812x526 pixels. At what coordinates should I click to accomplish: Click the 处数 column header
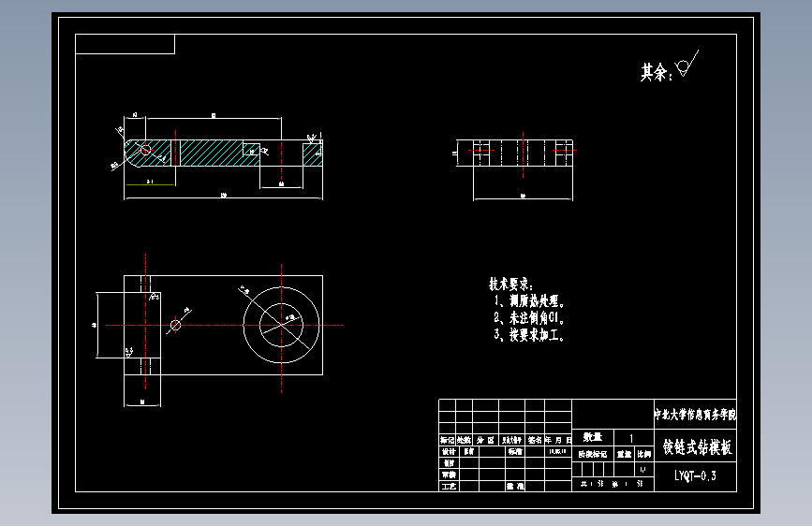[464, 440]
